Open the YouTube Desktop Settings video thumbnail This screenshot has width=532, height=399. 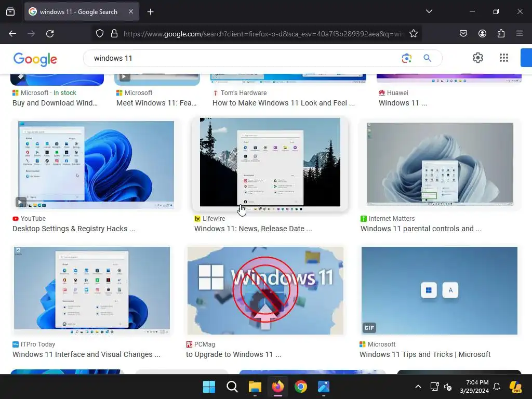pos(96,165)
